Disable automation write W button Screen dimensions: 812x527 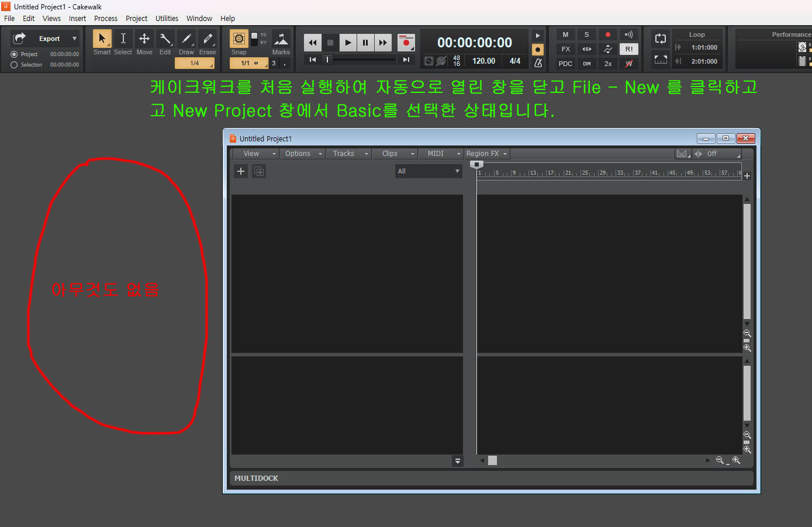pos(628,64)
